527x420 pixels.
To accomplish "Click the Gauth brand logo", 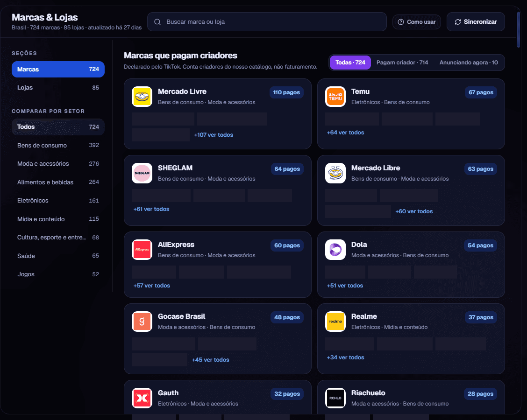I will point(142,398).
